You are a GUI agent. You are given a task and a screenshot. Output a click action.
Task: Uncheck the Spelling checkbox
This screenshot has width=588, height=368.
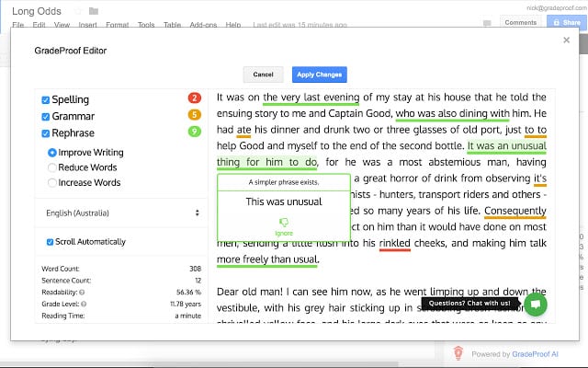click(46, 100)
